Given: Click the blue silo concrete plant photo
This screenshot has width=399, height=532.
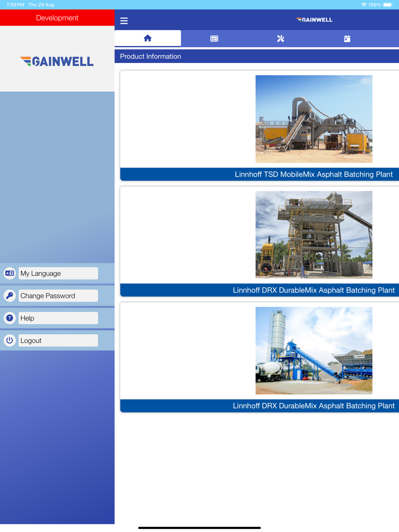Looking at the screenshot, I should [314, 351].
